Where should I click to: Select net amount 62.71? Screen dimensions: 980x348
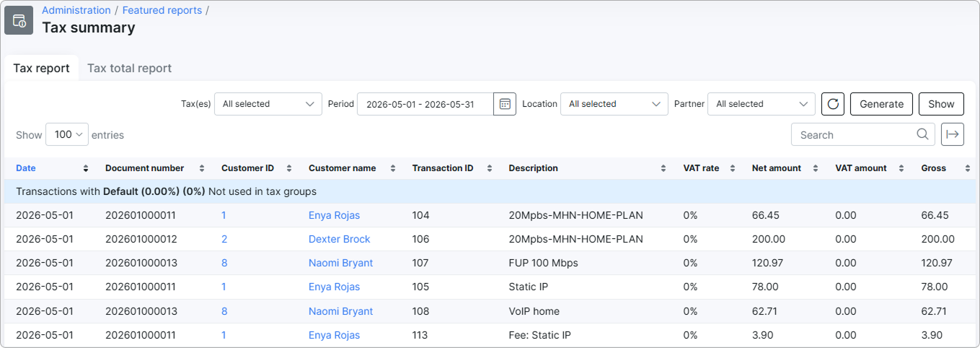[764, 311]
